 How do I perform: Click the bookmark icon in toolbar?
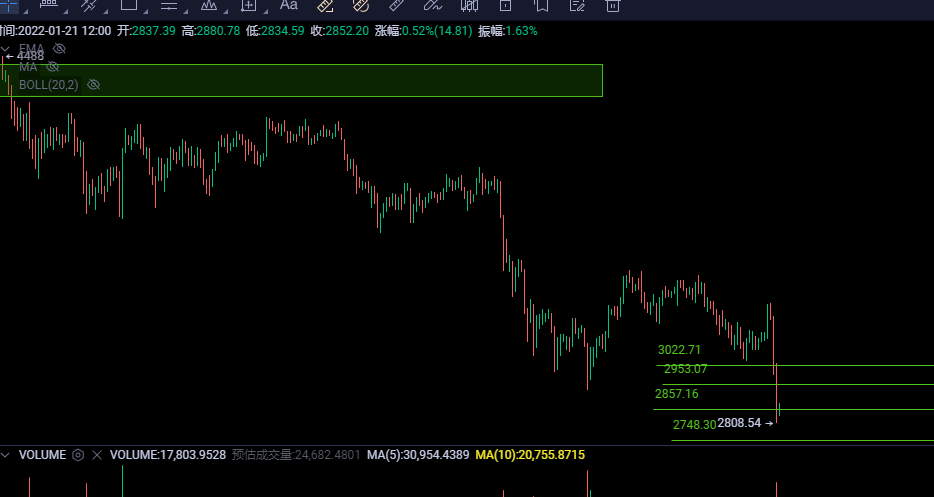tap(541, 5)
